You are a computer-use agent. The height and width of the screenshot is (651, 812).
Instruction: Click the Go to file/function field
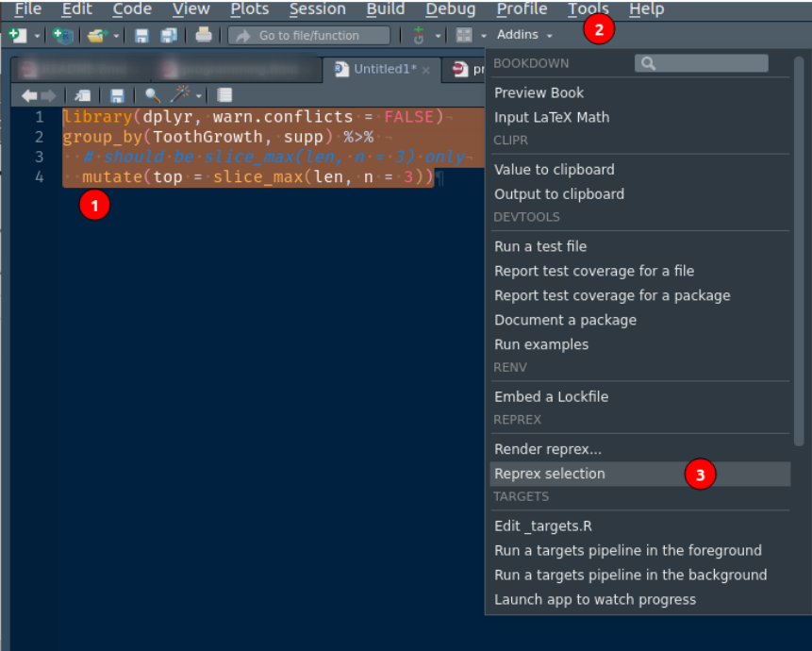(308, 35)
